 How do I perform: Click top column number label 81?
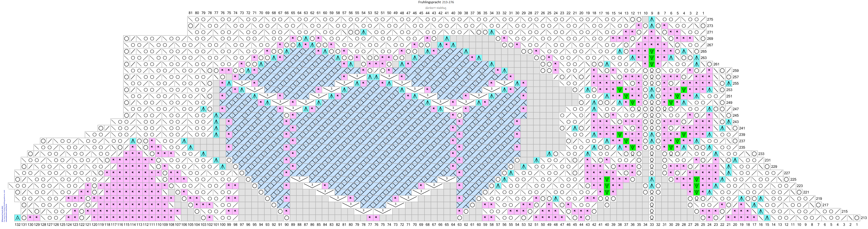click(190, 13)
